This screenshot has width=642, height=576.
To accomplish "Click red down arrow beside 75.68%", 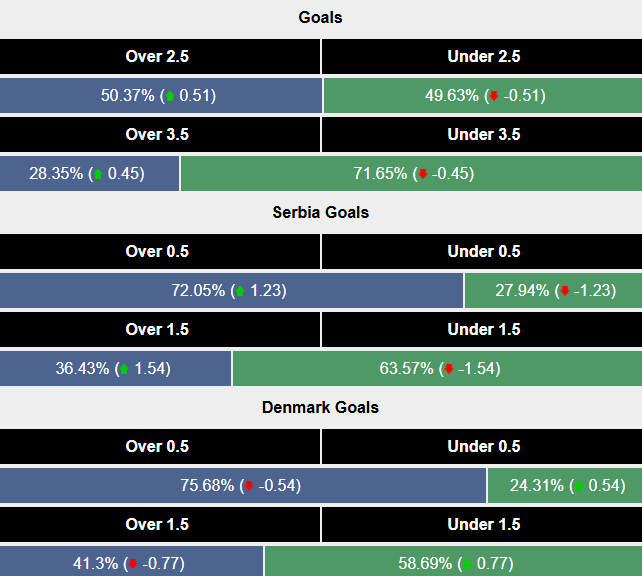I will [x=248, y=487].
